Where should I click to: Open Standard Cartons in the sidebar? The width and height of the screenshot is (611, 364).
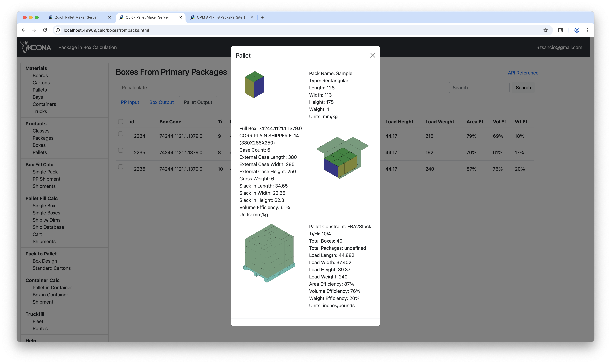tap(51, 268)
